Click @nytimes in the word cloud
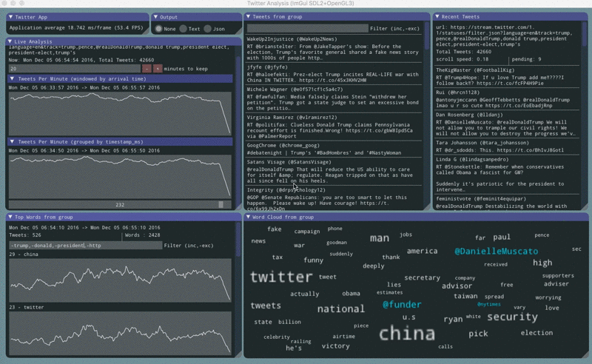The height and width of the screenshot is (364, 592). 489,304
